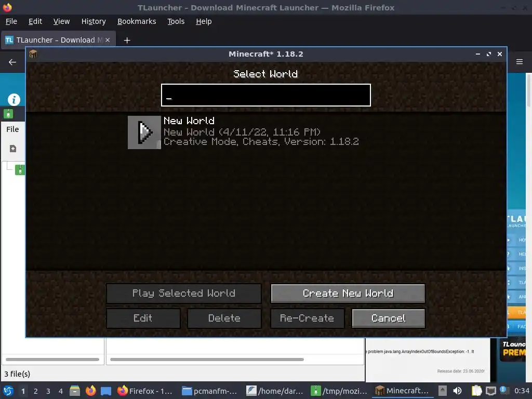The height and width of the screenshot is (399, 532).
Task: Click the clipboard manager tray icon
Action: pyautogui.click(x=476, y=391)
